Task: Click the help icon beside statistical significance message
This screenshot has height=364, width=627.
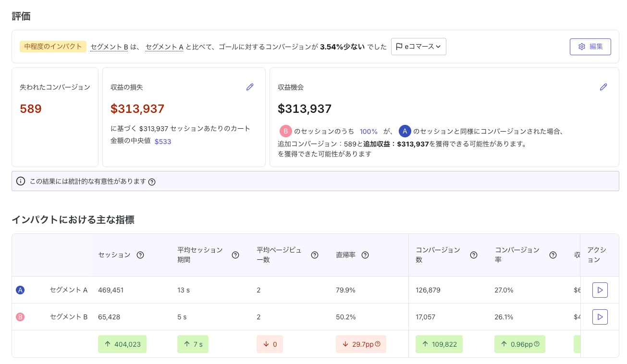Action: tap(152, 182)
